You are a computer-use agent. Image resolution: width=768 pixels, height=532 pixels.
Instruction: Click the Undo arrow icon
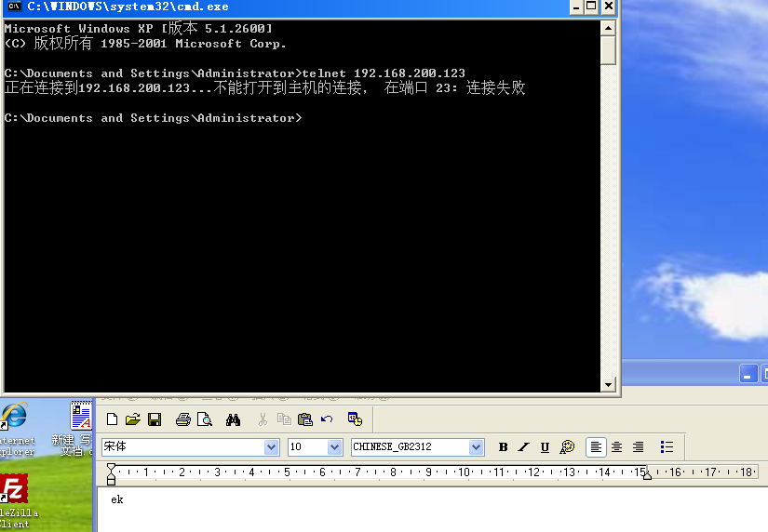[x=327, y=419]
